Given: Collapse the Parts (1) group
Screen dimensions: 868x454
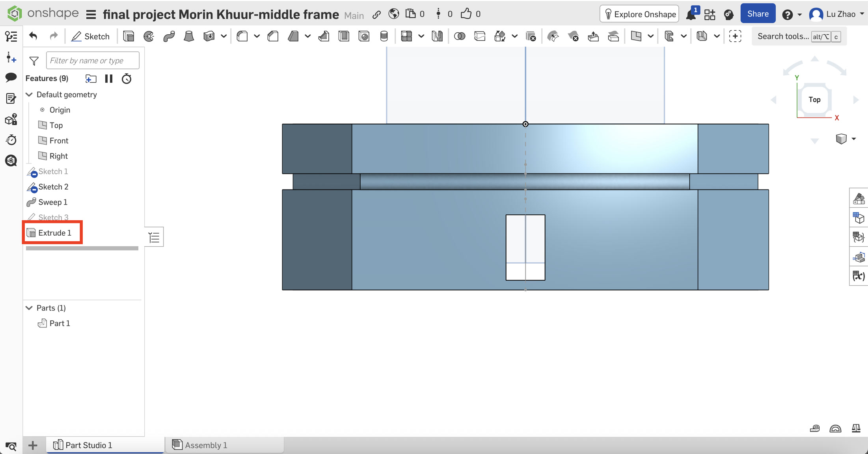Looking at the screenshot, I should [x=29, y=308].
